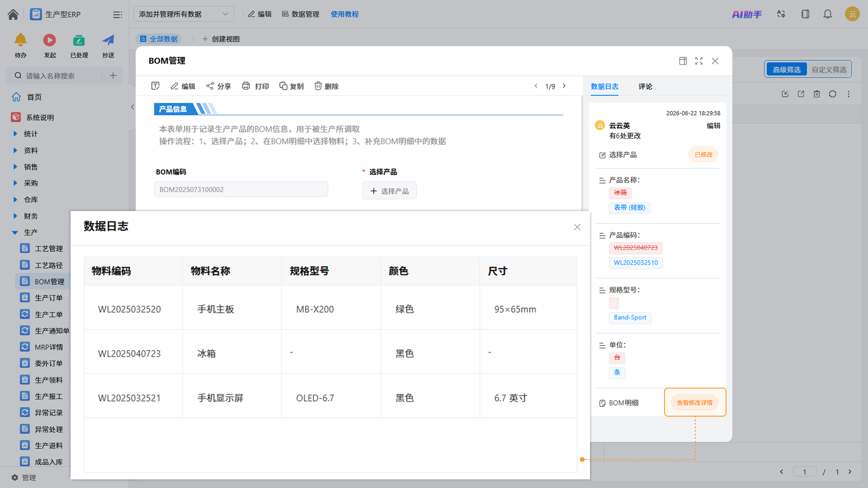This screenshot has width=868, height=488.
Task: Open the more options vertical dots
Action: point(849,94)
